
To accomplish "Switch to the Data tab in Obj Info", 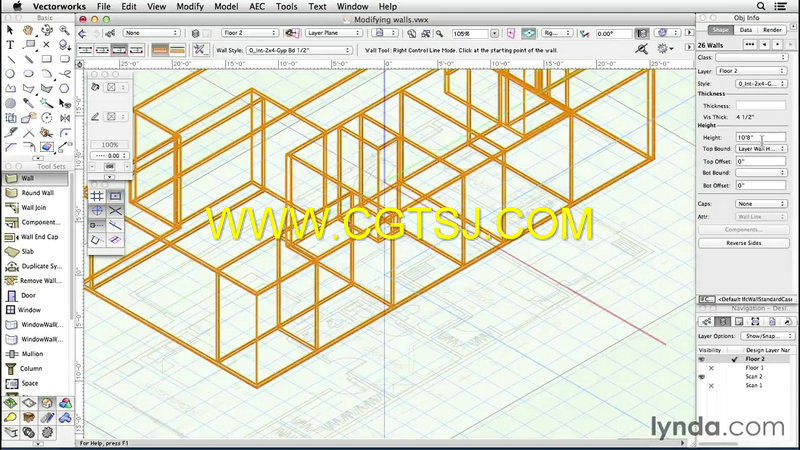I will [x=745, y=30].
